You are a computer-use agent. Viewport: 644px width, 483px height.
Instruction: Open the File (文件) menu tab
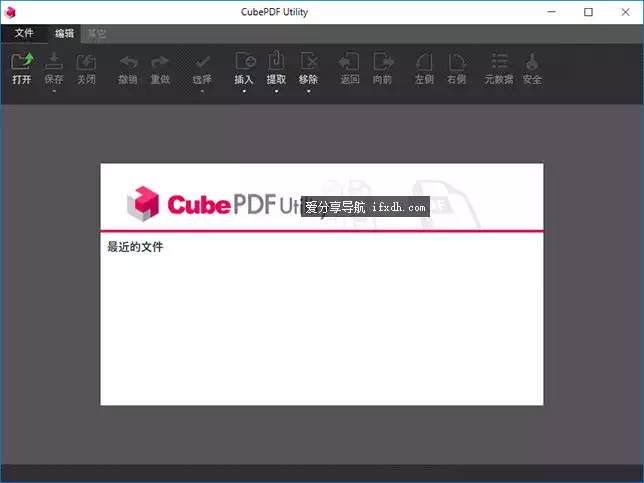point(24,33)
